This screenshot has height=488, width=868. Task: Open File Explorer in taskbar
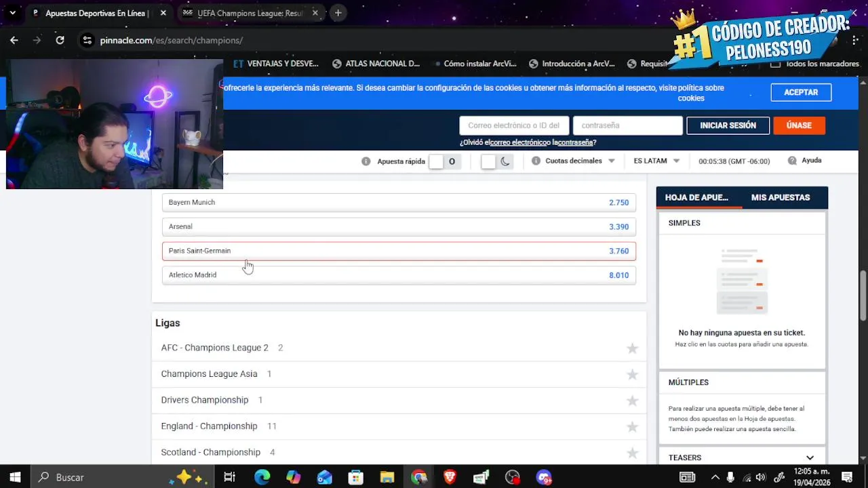click(387, 477)
